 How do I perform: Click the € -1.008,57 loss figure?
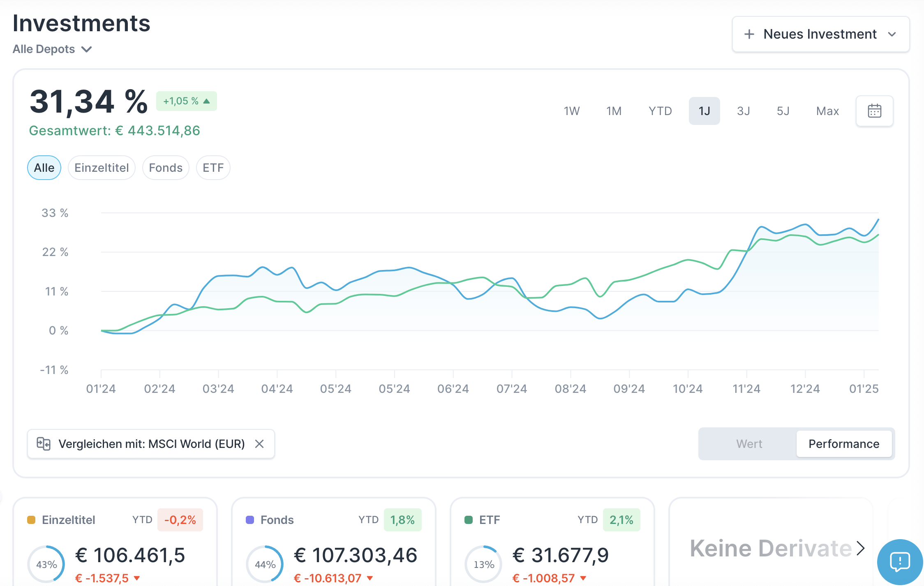click(x=543, y=578)
